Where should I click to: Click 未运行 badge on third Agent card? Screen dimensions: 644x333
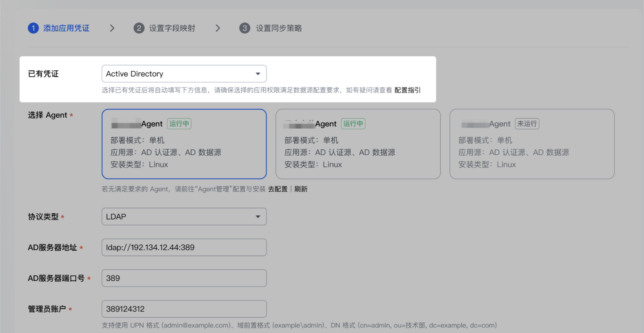tap(527, 124)
